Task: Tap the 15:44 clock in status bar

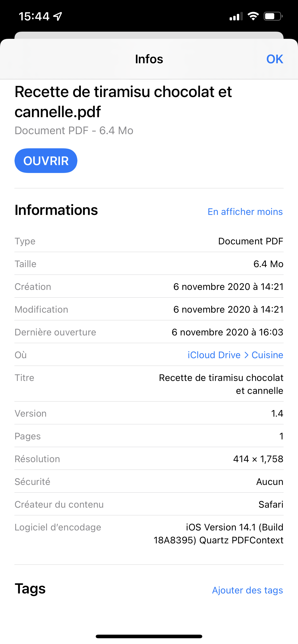Action: point(34,17)
